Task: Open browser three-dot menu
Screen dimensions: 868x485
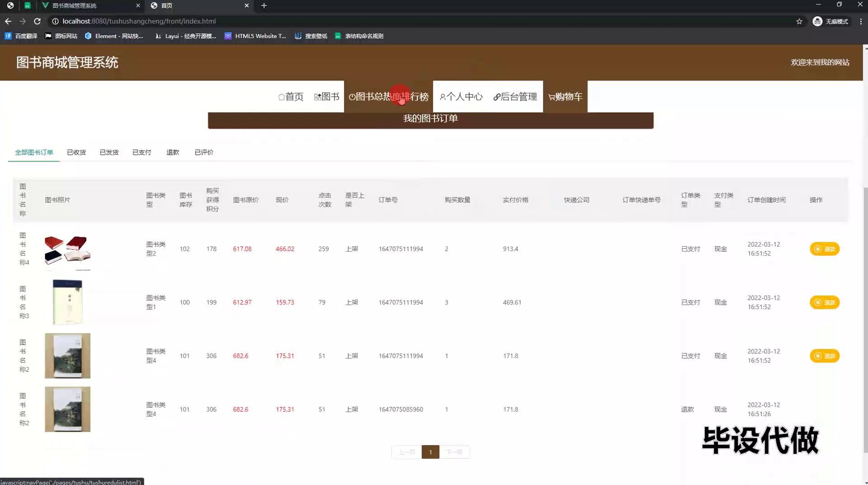Action: pyautogui.click(x=861, y=21)
